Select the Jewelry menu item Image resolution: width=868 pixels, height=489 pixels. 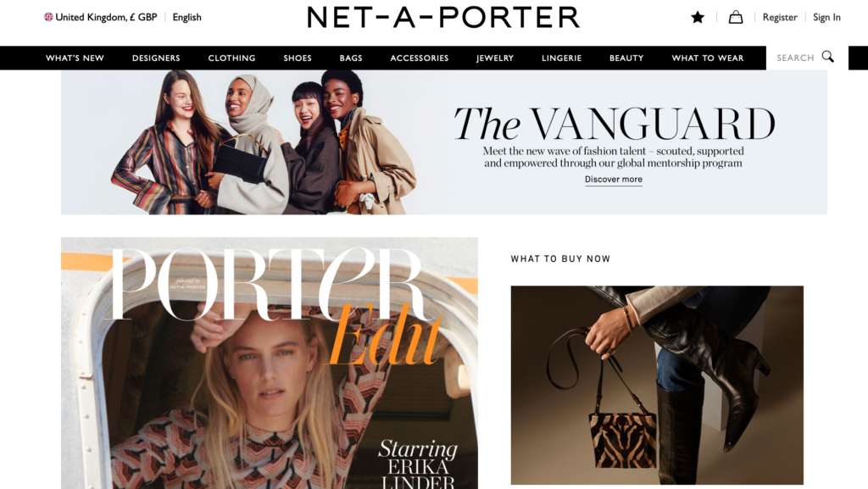click(495, 58)
